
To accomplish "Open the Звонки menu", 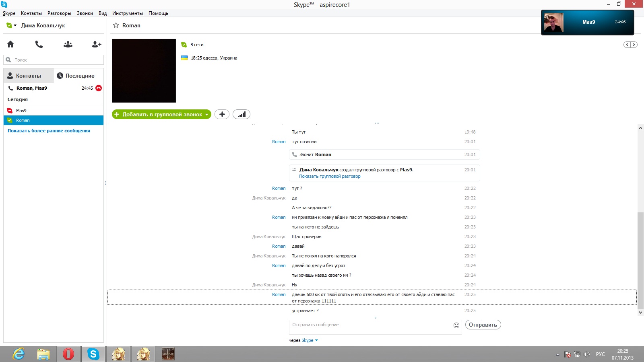I will click(x=85, y=13).
